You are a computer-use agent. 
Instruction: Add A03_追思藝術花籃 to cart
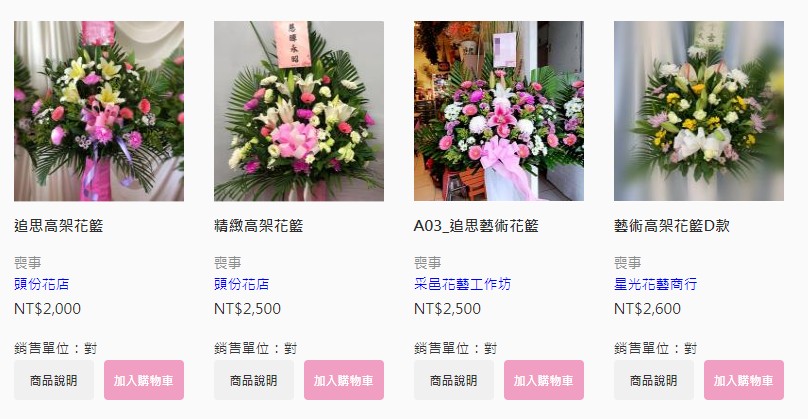point(544,380)
